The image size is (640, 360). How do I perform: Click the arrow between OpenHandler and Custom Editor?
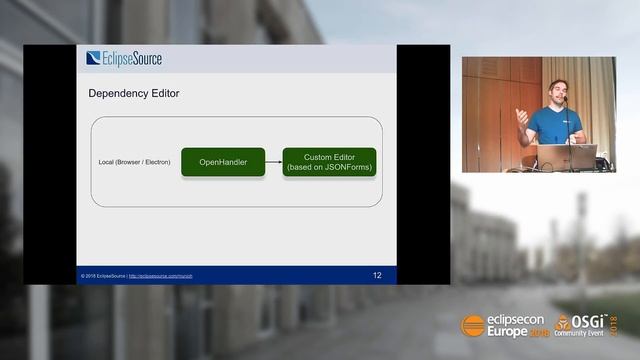coord(274,162)
